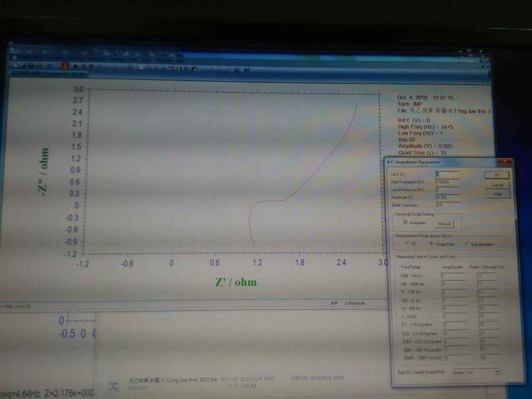The height and width of the screenshot is (399, 532).
Task: Edit cycles for 0.001 - 0.01 Hz range
Action: click(456, 341)
